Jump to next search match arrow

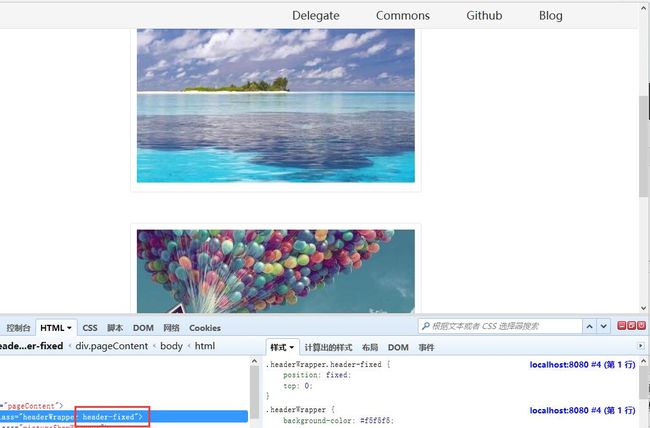pos(603,326)
